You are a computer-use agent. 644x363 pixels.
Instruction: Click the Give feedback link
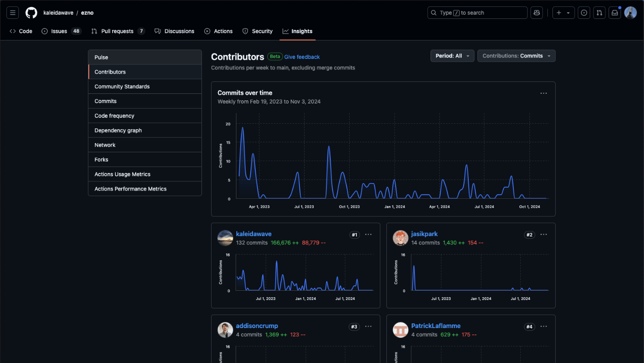[x=302, y=57]
